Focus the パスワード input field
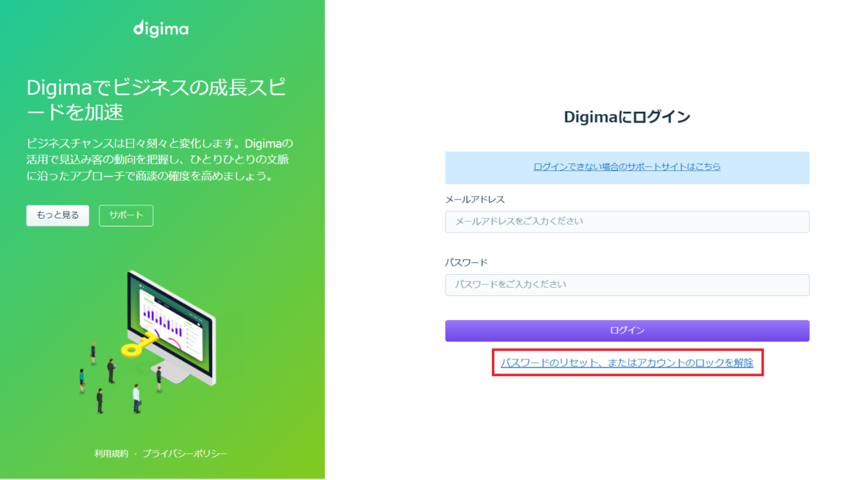This screenshot has height=480, width=868. click(x=627, y=285)
